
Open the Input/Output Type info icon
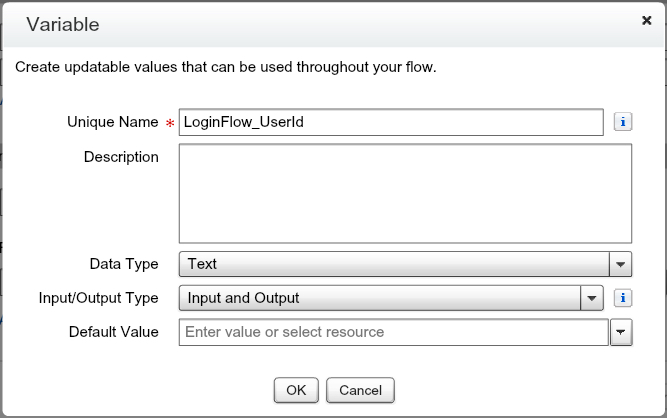(x=622, y=297)
